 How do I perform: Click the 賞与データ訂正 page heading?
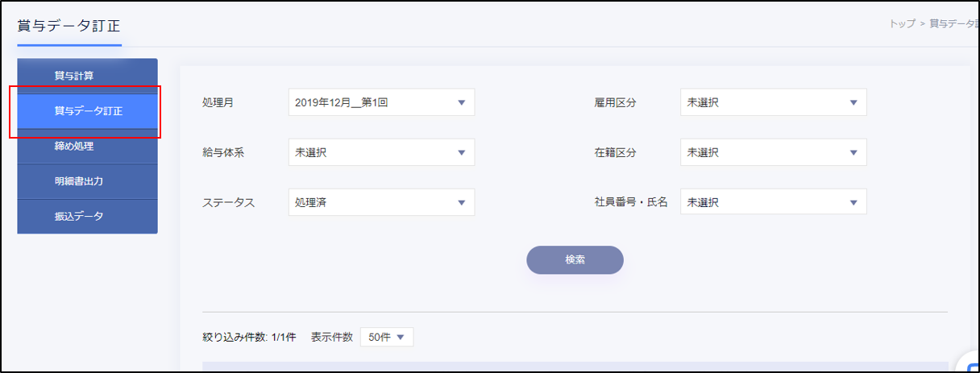[69, 26]
